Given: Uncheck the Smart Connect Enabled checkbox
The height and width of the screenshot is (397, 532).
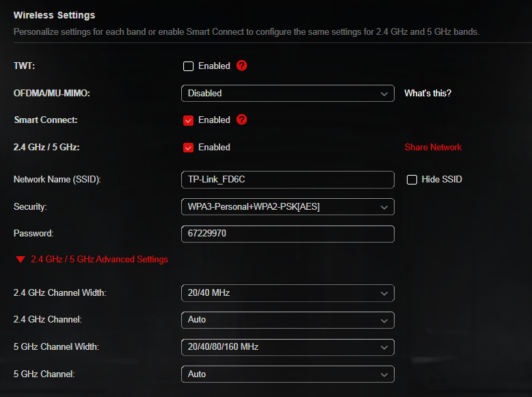Looking at the screenshot, I should [x=188, y=120].
